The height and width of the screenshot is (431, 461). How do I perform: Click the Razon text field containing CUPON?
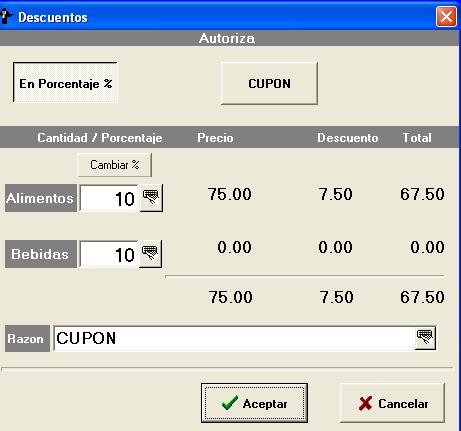[234, 338]
